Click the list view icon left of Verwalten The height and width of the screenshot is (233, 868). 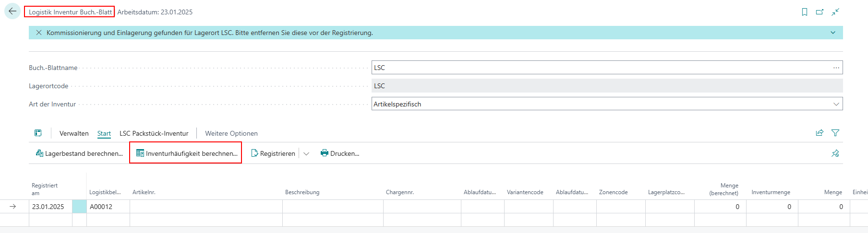38,133
